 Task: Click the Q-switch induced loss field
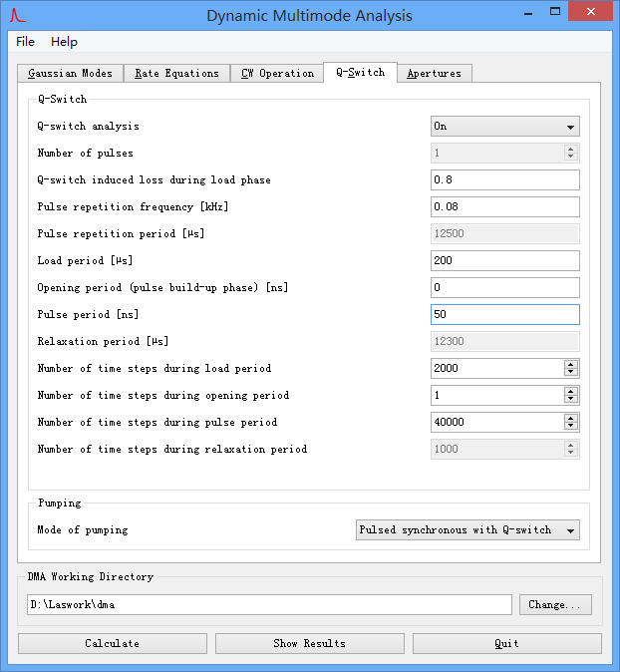click(504, 180)
